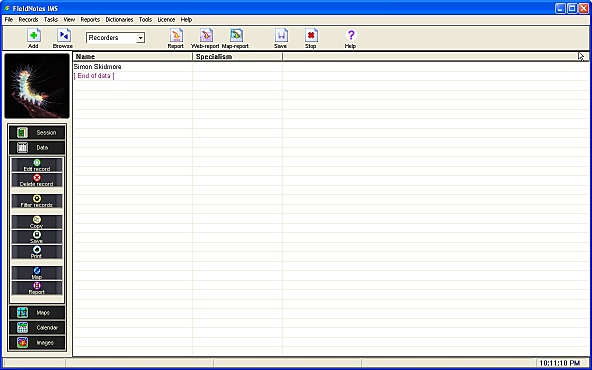Screen dimensions: 592x370
Task: Click Copy in the sidebar
Action: click(37, 222)
